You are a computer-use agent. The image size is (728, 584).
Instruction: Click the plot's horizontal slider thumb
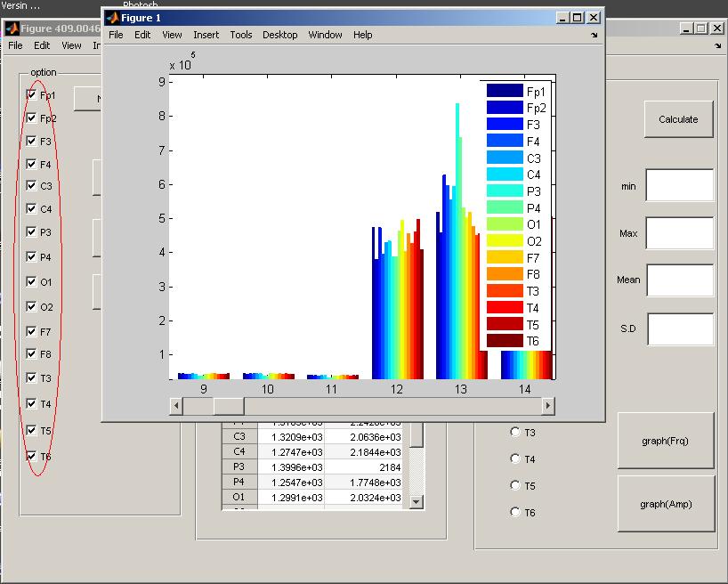click(229, 406)
